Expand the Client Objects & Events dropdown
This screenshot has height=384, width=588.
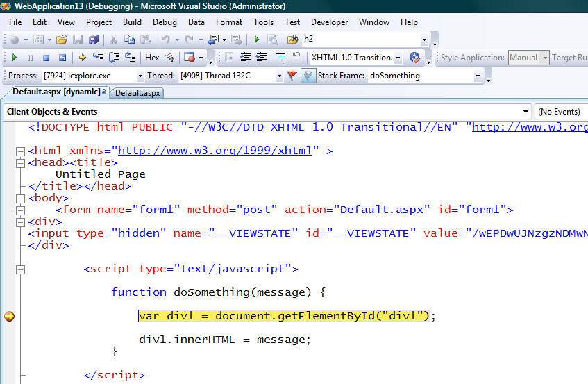click(x=526, y=112)
